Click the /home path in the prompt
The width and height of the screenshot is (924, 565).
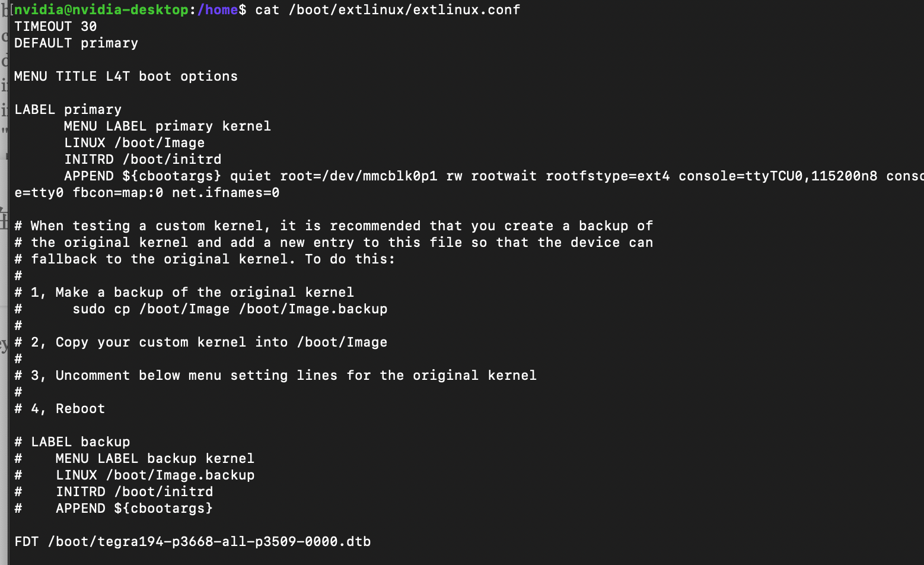tap(217, 9)
